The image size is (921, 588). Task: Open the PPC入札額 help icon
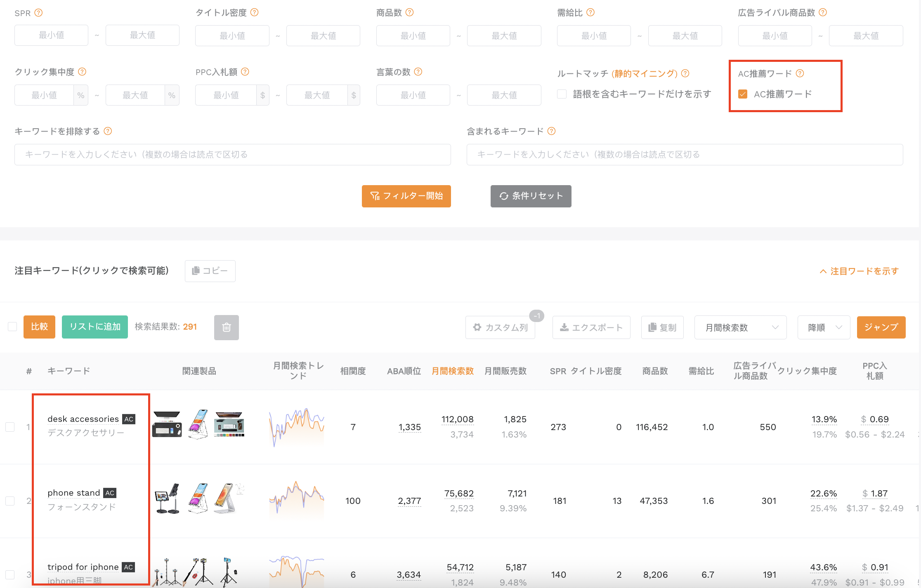245,72
